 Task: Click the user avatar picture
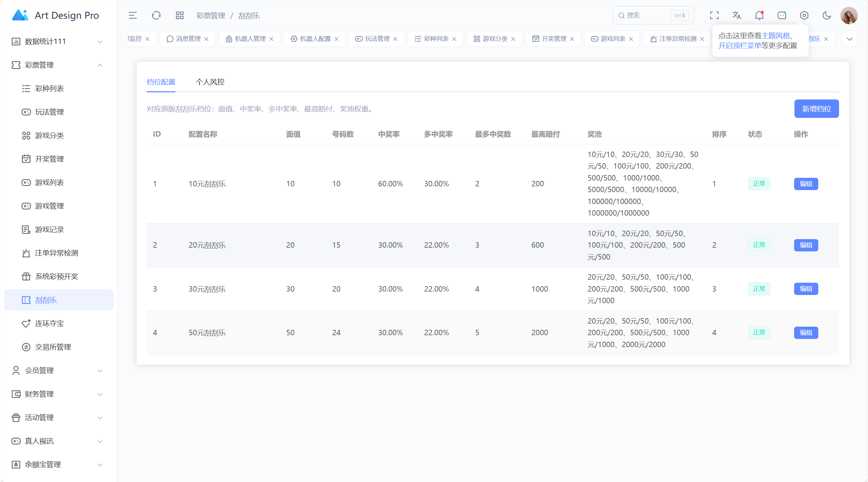[x=849, y=15]
